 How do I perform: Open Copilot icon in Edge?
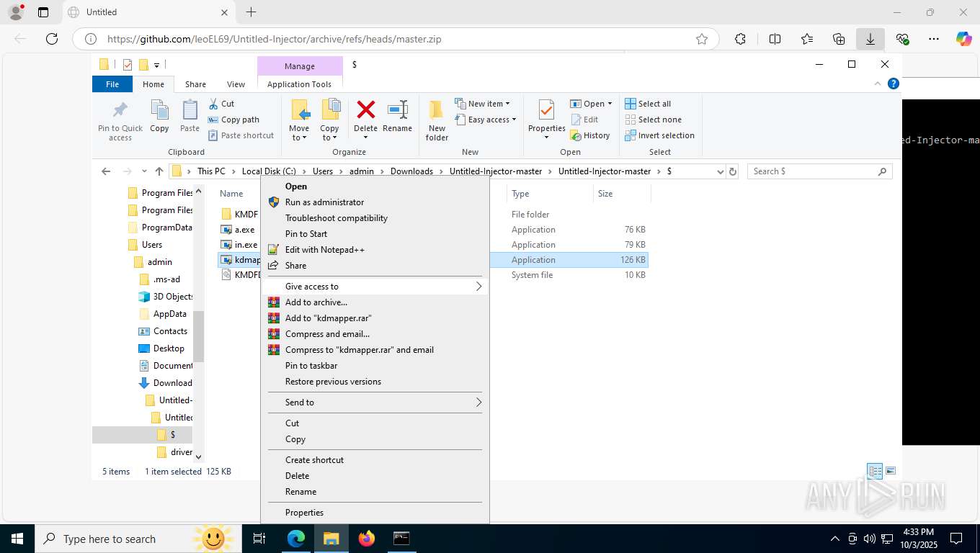pyautogui.click(x=963, y=39)
